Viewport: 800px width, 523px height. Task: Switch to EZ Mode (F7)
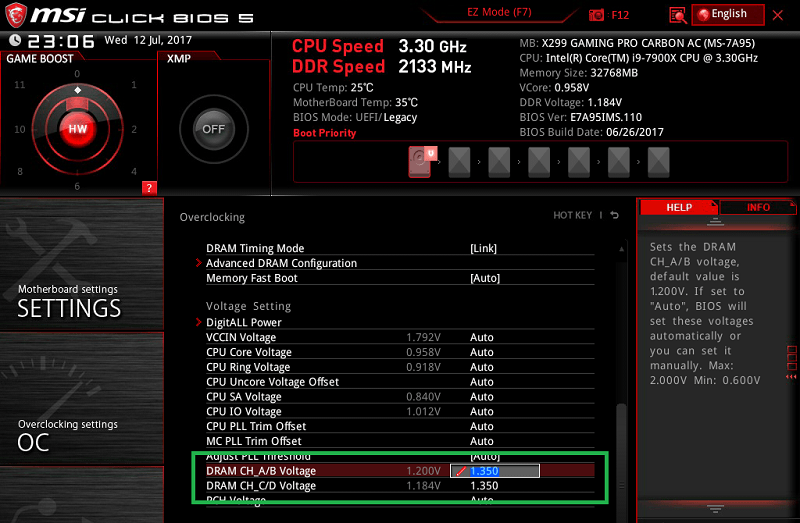point(499,12)
